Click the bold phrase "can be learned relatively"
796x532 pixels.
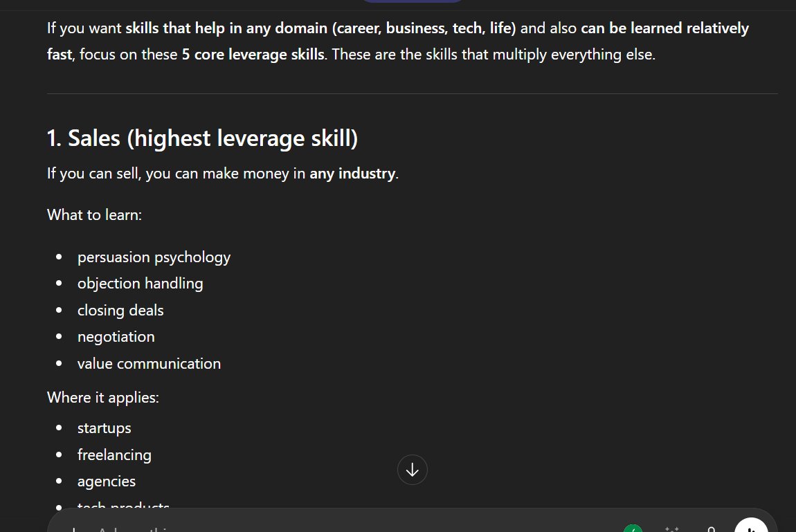pyautogui.click(x=664, y=28)
